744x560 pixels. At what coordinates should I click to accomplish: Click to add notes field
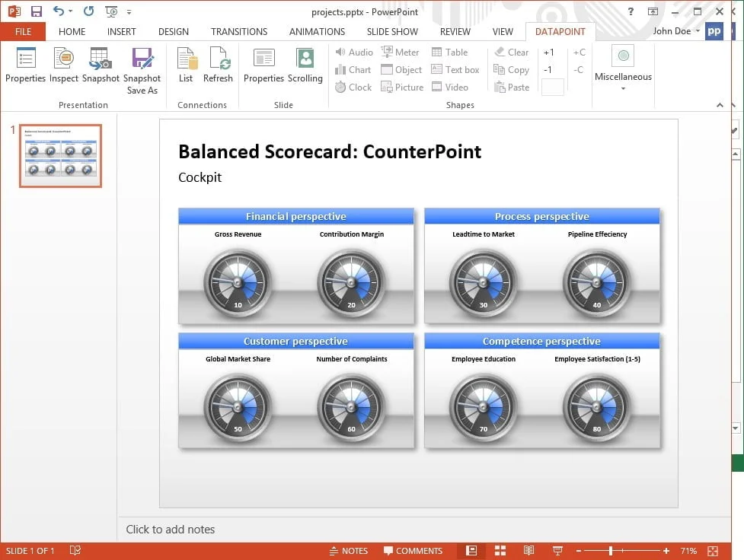point(424,529)
